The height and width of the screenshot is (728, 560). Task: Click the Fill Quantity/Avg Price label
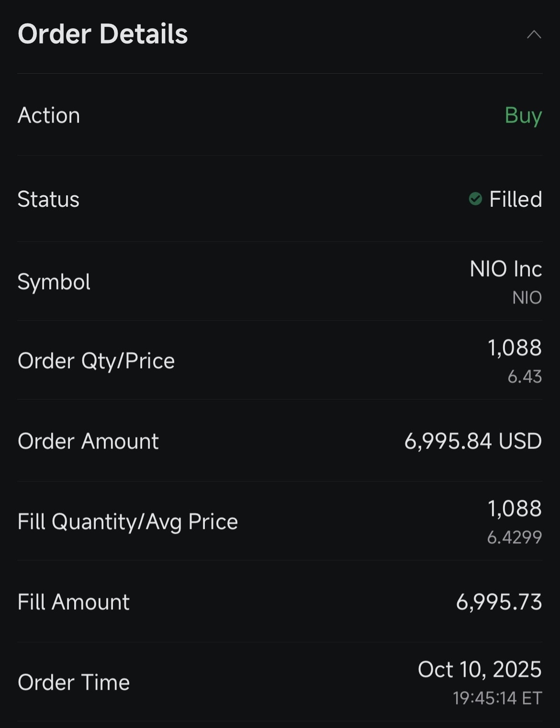[128, 522]
